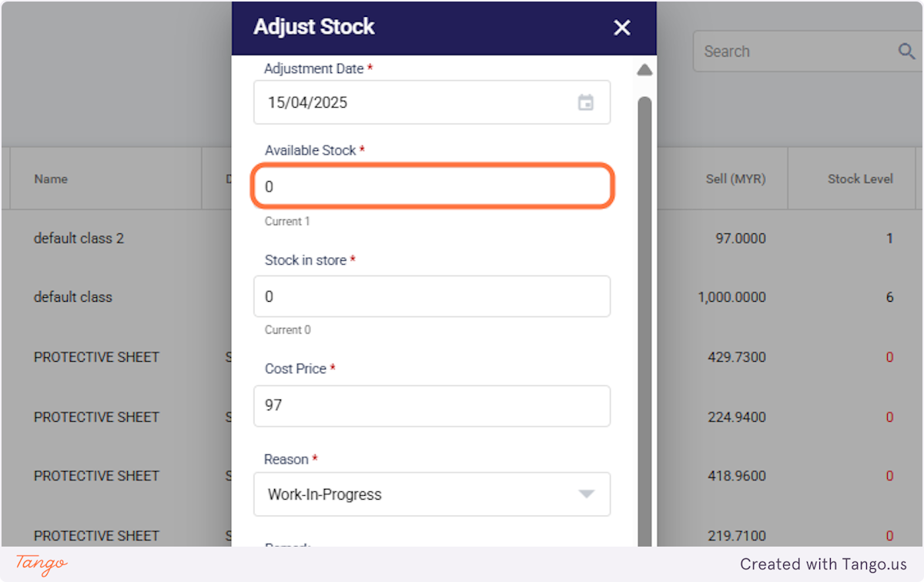Image resolution: width=924 pixels, height=582 pixels.
Task: Select Work-In-Progress reason combo box
Action: pyautogui.click(x=416, y=494)
